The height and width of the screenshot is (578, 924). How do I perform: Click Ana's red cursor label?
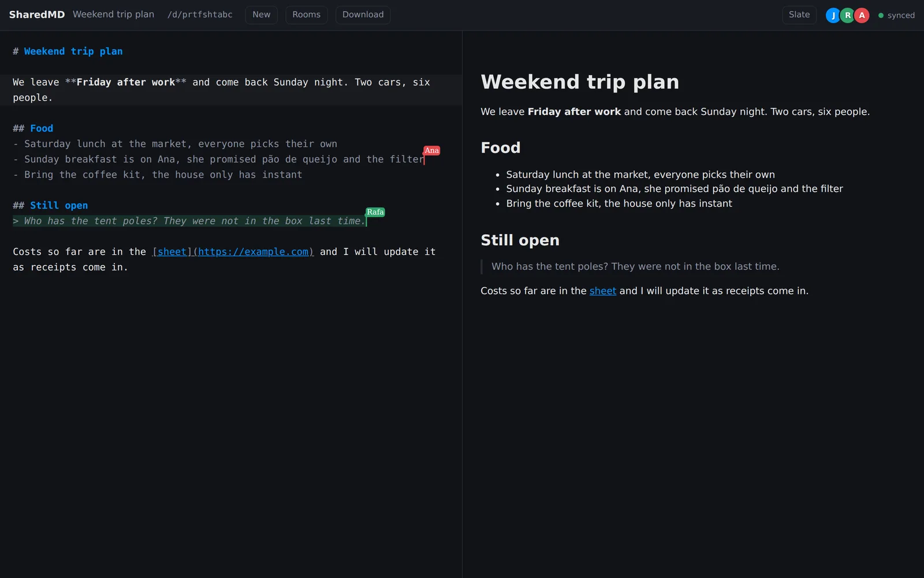point(431,150)
